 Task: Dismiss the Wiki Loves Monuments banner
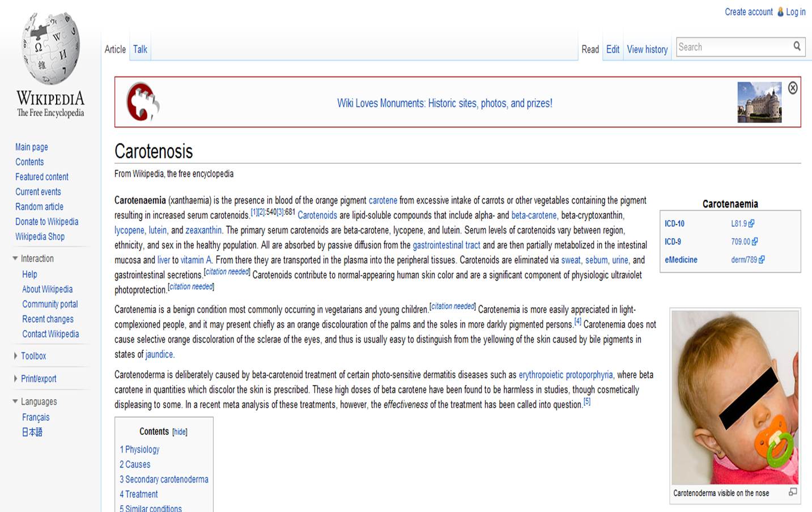tap(793, 88)
